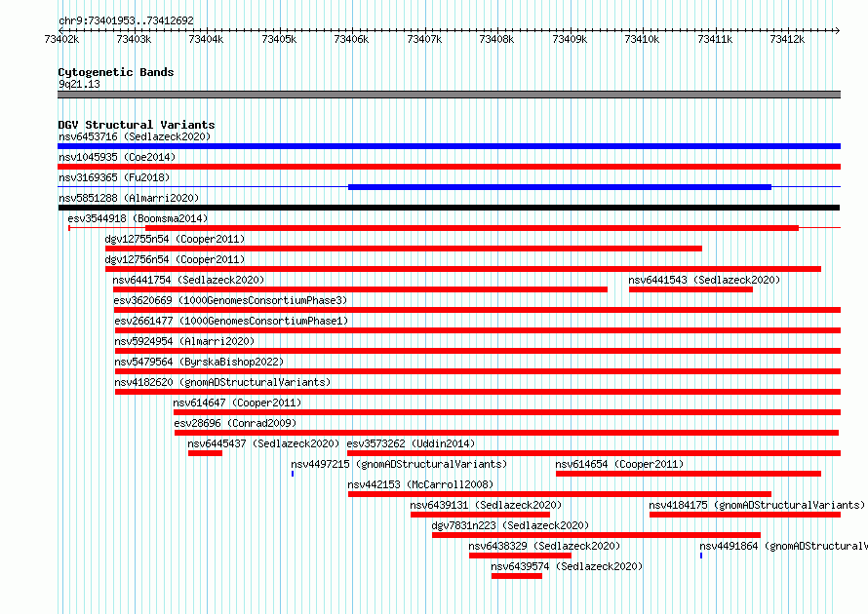This screenshot has width=868, height=614.
Task: Click the red nsv6439131 bar
Action: click(481, 515)
